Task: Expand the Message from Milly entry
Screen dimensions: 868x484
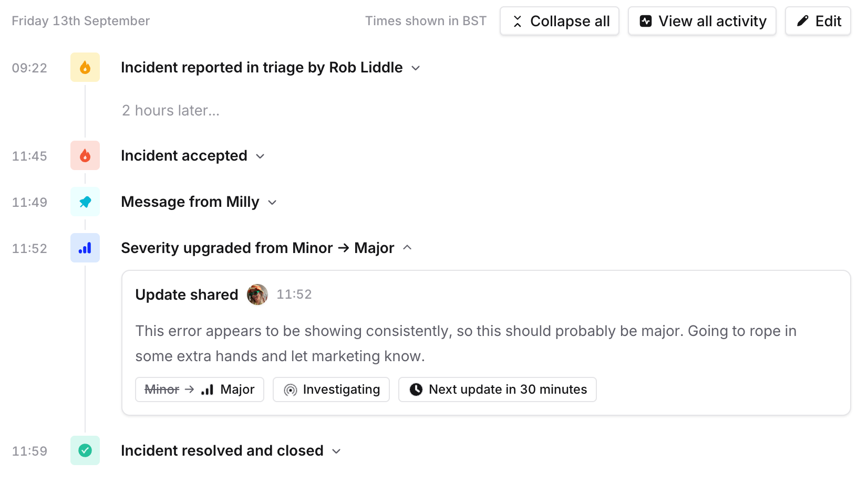Action: tap(272, 203)
